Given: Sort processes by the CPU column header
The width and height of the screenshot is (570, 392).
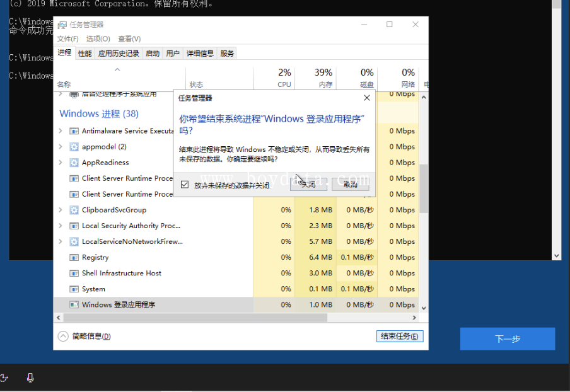Looking at the screenshot, I should pos(274,79).
